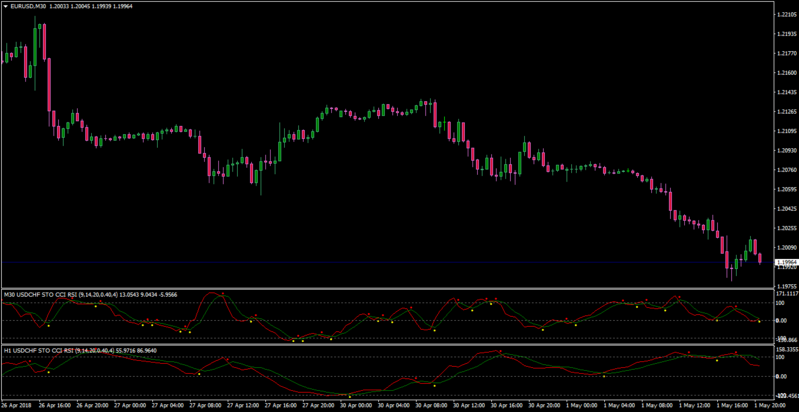
Task: Click the 27 Apr 08:00 time label
Action: (x=203, y=407)
